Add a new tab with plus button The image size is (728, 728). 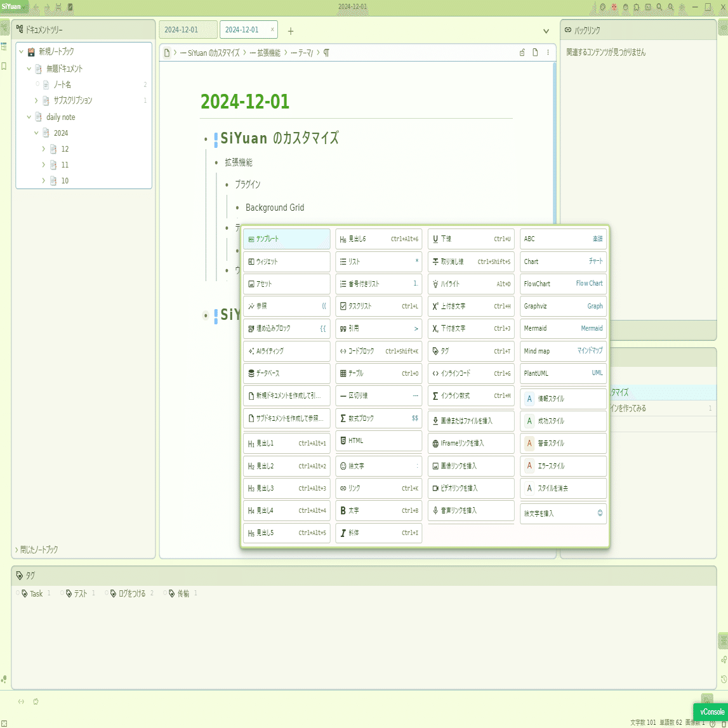291,31
